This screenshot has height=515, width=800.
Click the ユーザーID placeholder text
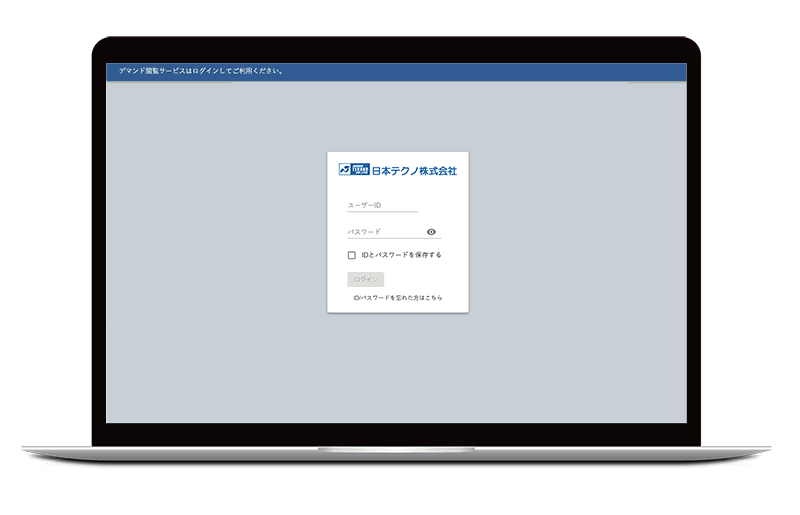[x=364, y=205]
